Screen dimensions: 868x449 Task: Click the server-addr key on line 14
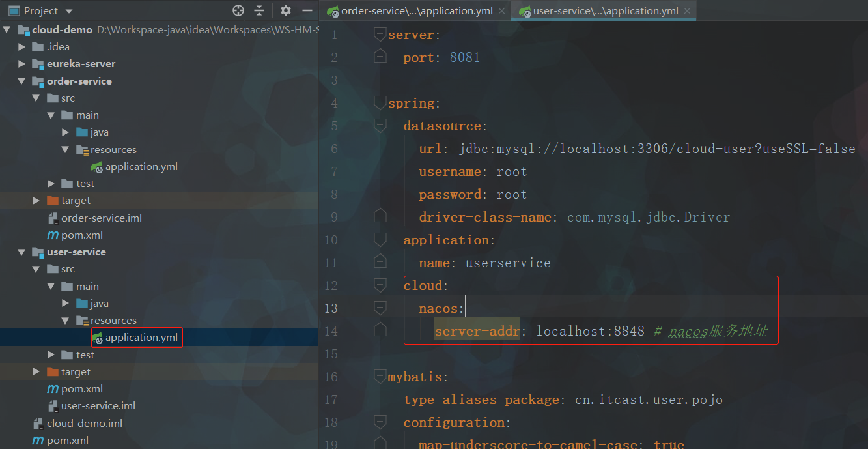477,331
